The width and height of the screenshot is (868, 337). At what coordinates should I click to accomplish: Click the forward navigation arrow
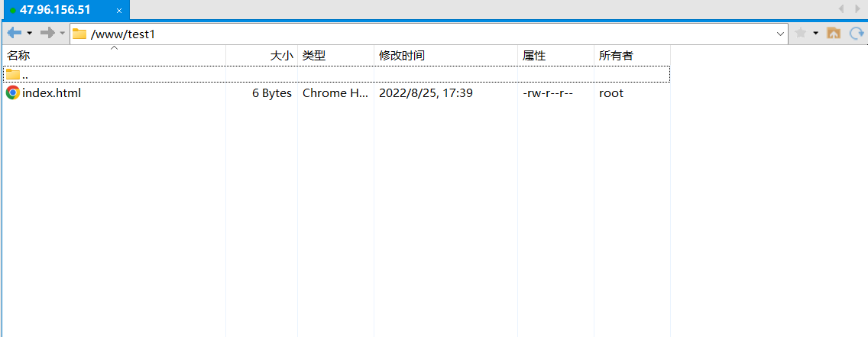47,33
